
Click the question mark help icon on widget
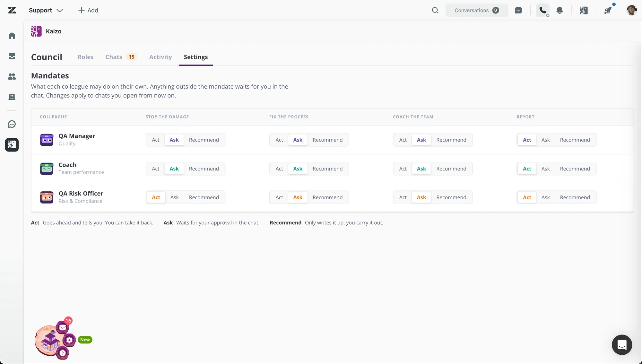pos(63,353)
